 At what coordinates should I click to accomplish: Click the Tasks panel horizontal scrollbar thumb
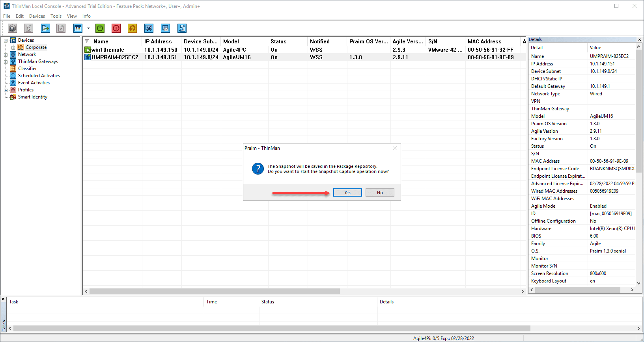pos(272,328)
